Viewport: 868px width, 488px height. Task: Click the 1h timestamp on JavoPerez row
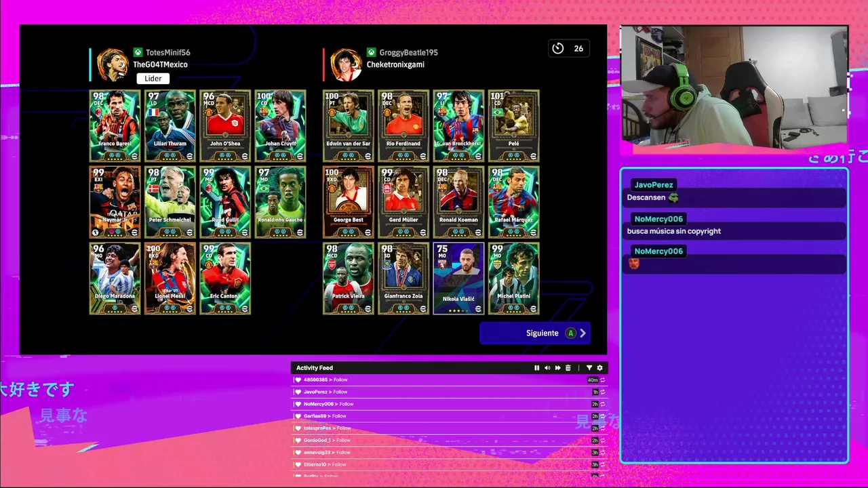tap(595, 392)
